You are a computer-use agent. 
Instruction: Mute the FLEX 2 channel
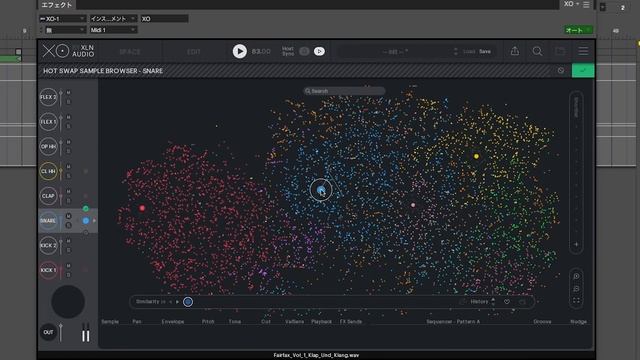click(69, 93)
